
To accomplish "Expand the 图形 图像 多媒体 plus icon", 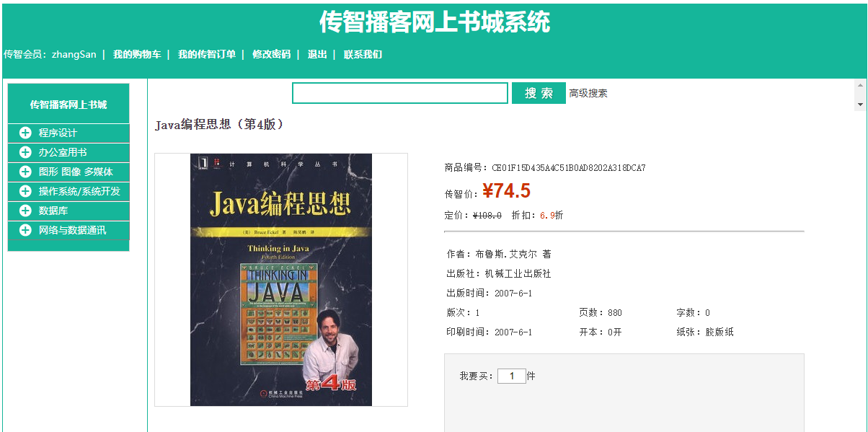I will click(25, 172).
